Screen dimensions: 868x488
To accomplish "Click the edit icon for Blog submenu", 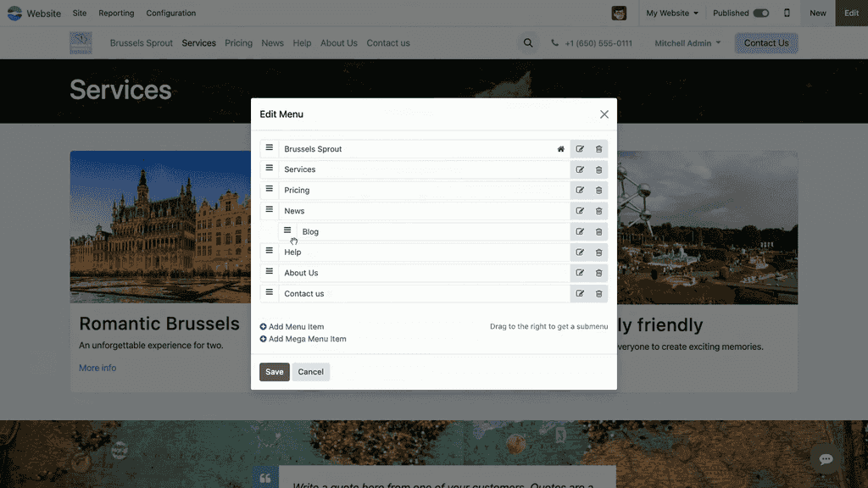I will pos(580,232).
